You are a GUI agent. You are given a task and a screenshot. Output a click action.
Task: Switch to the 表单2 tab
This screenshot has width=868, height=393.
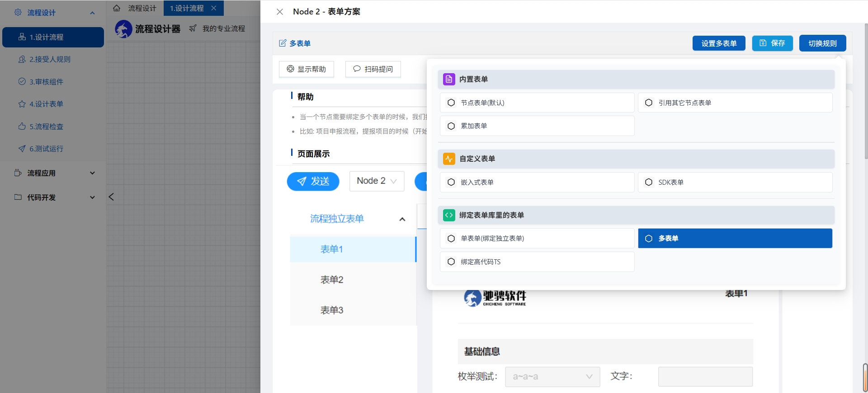(332, 280)
